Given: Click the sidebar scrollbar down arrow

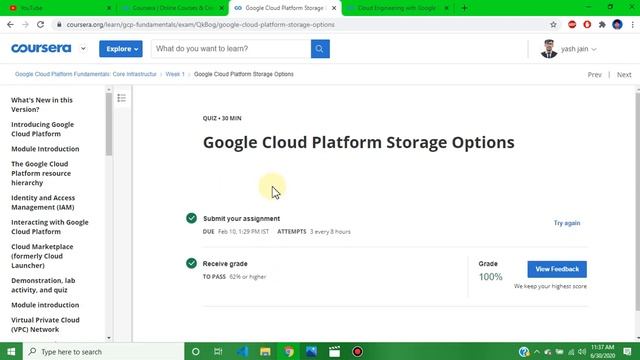Looking at the screenshot, I should 109,338.
